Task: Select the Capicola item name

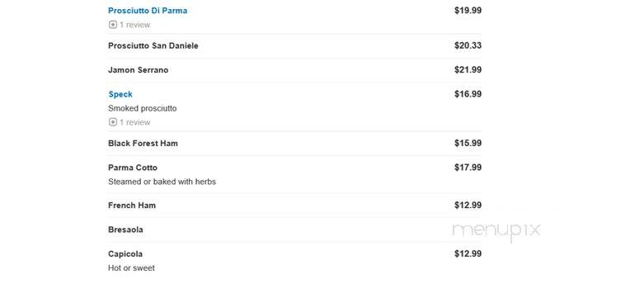Action: point(125,254)
